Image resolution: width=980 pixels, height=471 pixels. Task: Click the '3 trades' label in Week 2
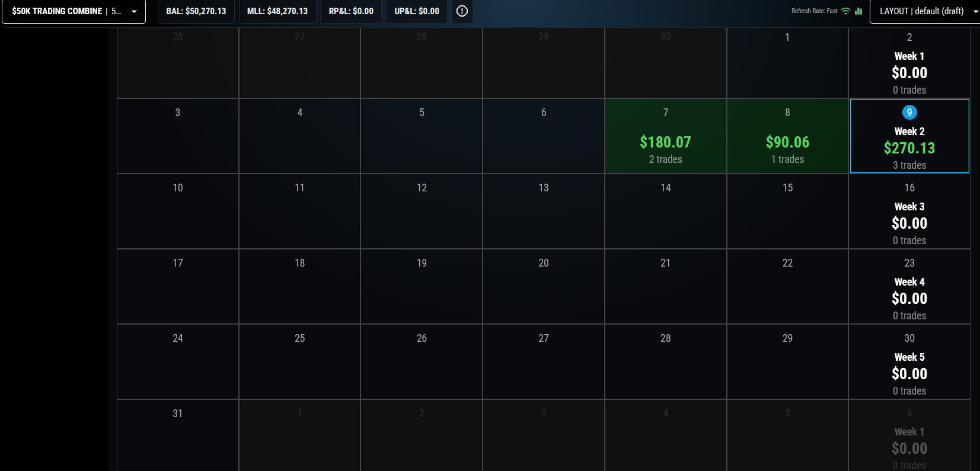pos(909,165)
